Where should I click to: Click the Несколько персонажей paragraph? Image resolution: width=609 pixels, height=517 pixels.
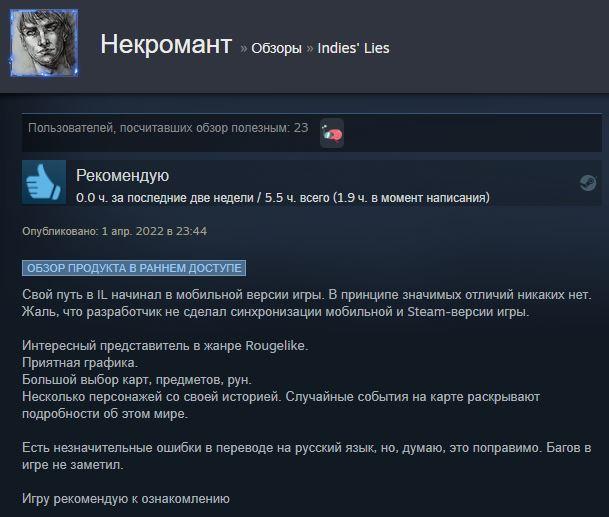281,405
